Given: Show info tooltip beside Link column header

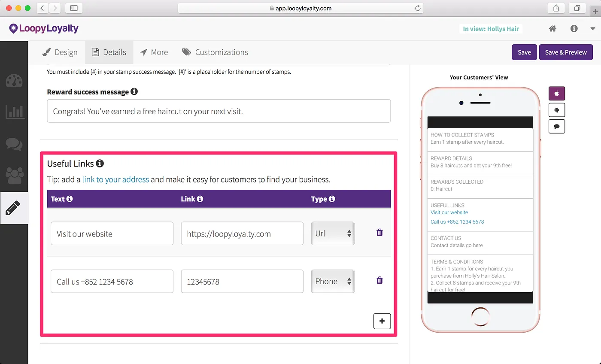Looking at the screenshot, I should click(200, 199).
